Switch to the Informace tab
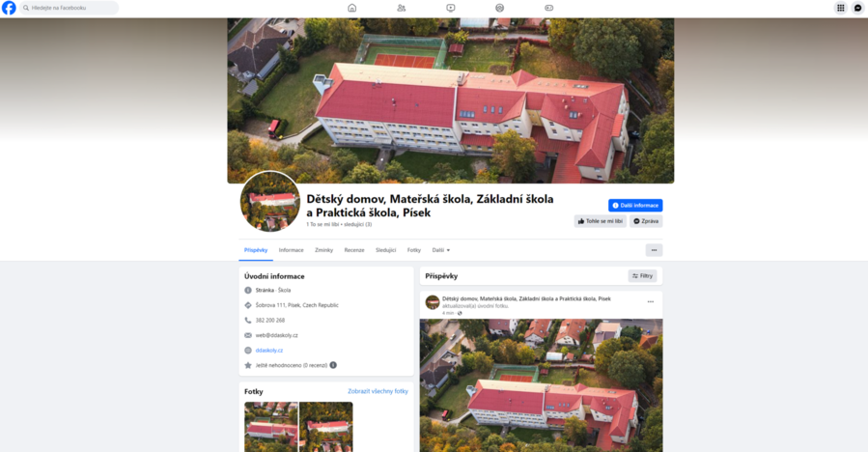Image resolution: width=868 pixels, height=452 pixels. coord(292,250)
